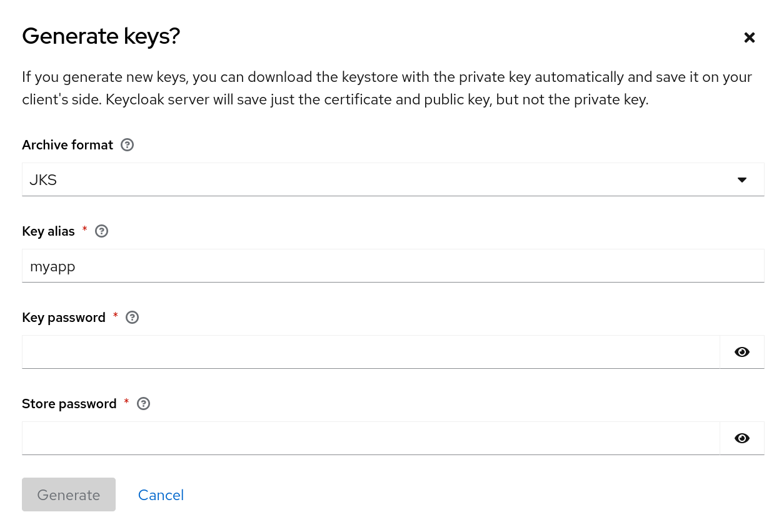Focus the empty Key password field
The height and width of the screenshot is (532, 784).
pyautogui.click(x=371, y=352)
